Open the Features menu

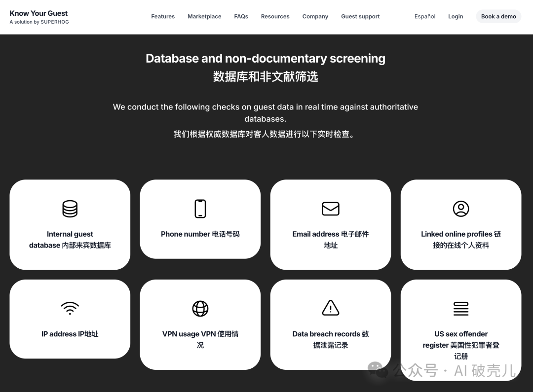163,16
